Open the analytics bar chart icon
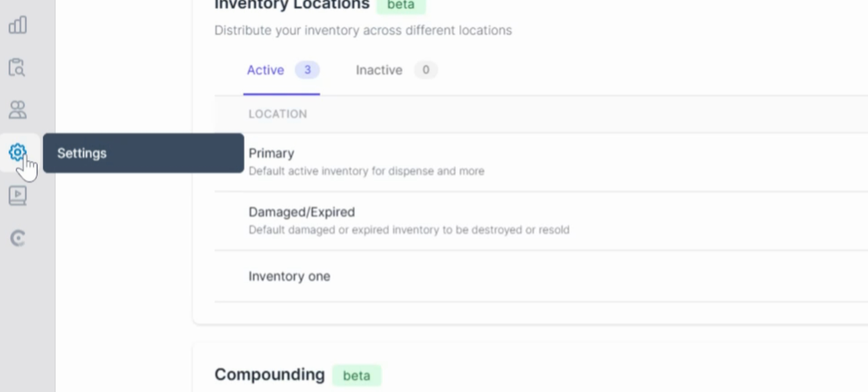The width and height of the screenshot is (868, 392). tap(17, 25)
